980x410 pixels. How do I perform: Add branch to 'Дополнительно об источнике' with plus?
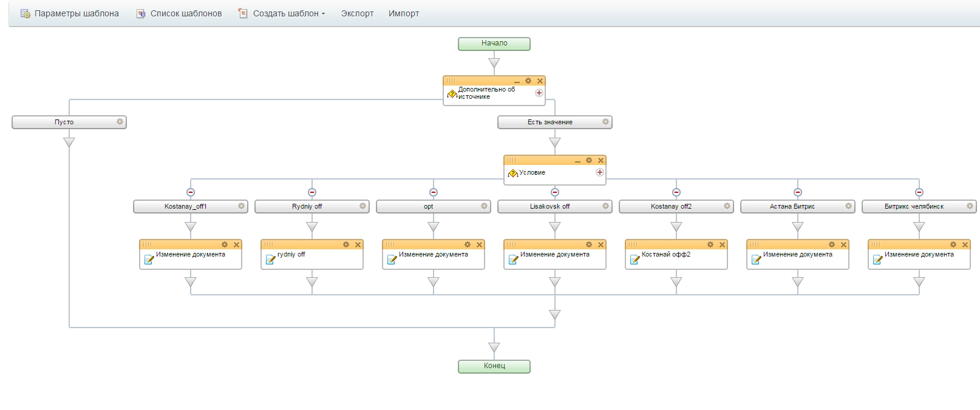(x=539, y=93)
